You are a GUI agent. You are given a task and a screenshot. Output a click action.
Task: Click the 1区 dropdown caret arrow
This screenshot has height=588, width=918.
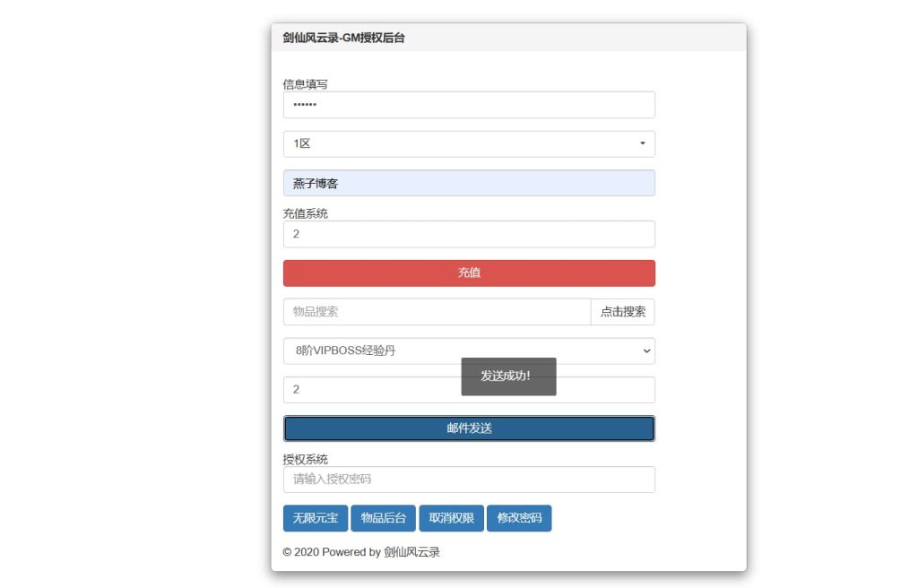coord(642,143)
